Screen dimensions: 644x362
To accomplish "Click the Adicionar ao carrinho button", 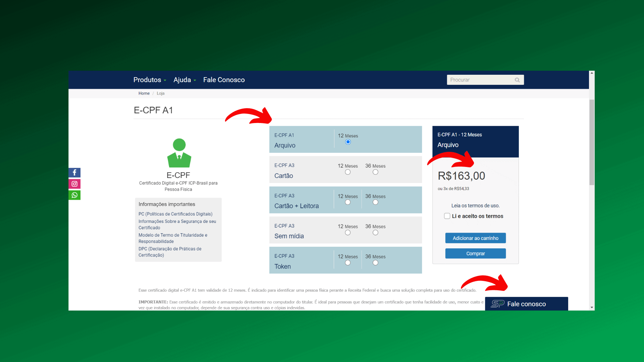I will 475,238.
